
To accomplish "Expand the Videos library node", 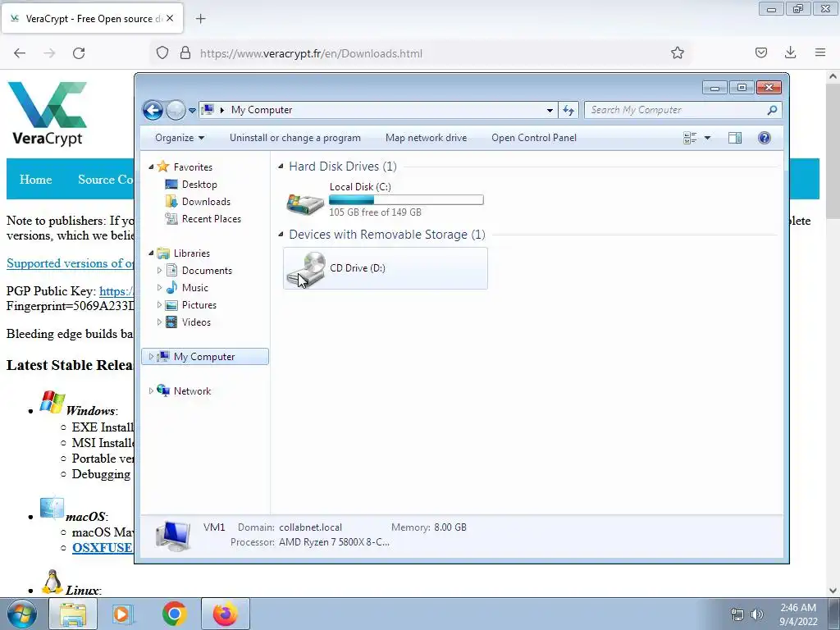I will 159,322.
